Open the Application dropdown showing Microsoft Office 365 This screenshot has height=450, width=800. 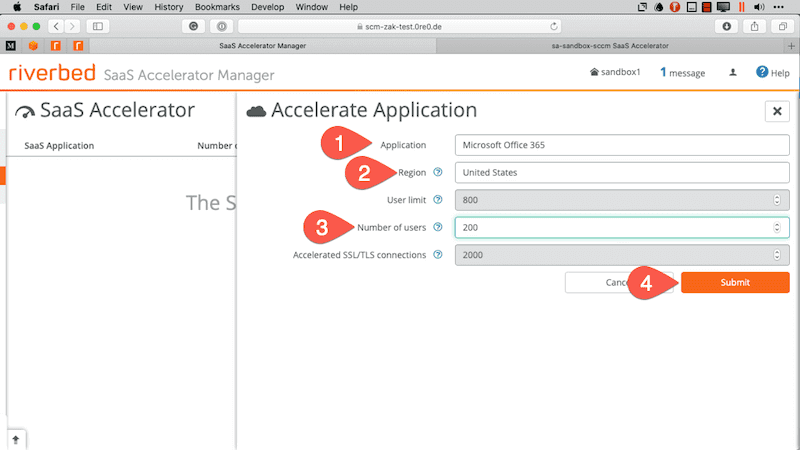coord(621,145)
